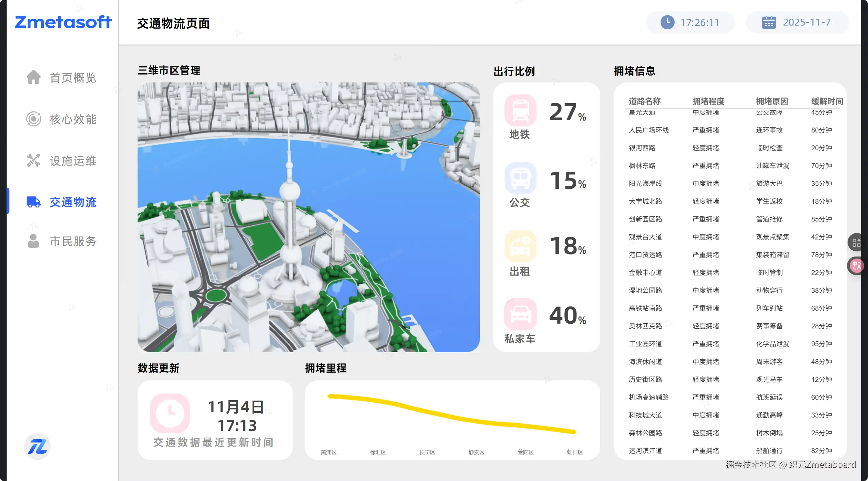Click the blue bus icon above 公交
Viewport: 868px width, 481px height.
(x=520, y=178)
